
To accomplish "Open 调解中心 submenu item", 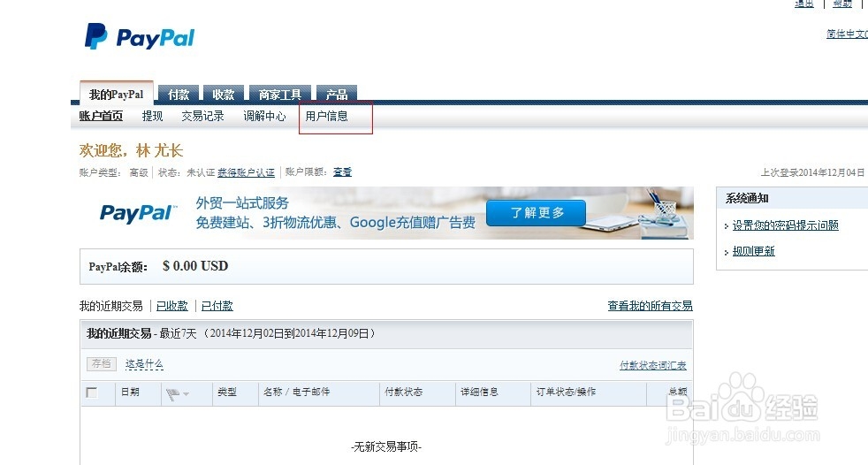I will pyautogui.click(x=264, y=117).
